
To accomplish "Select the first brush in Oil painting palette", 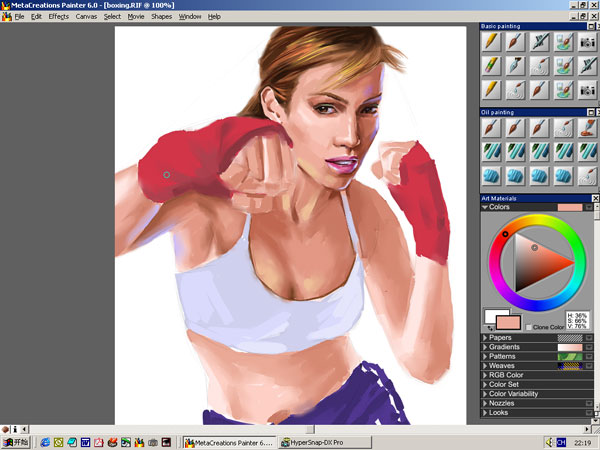I will (x=490, y=128).
